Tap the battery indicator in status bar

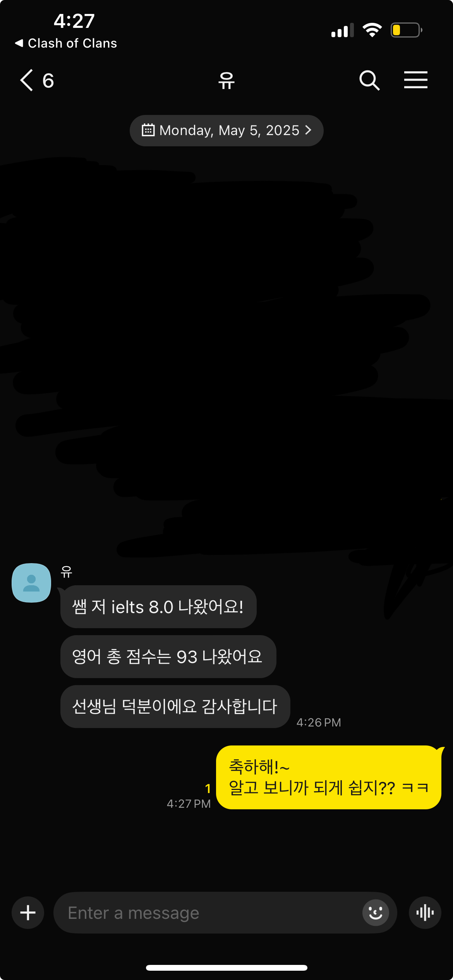406,30
